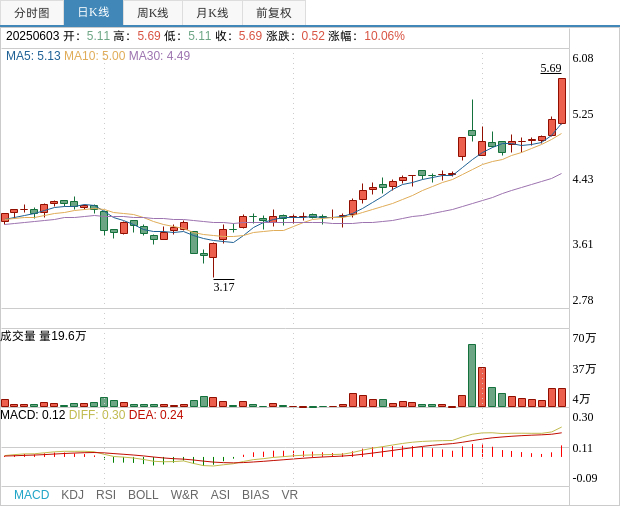Click the 3.17 low price label
This screenshot has width=620, height=506.
point(224,287)
